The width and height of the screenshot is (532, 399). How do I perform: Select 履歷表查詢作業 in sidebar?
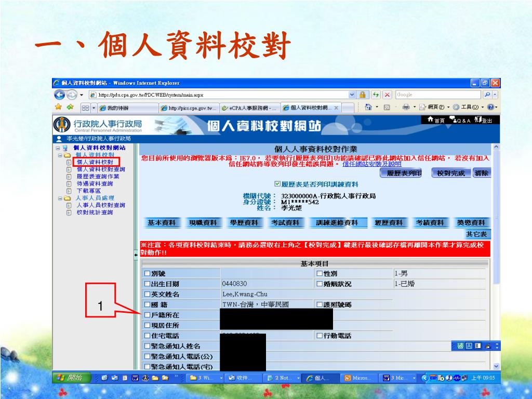click(98, 177)
